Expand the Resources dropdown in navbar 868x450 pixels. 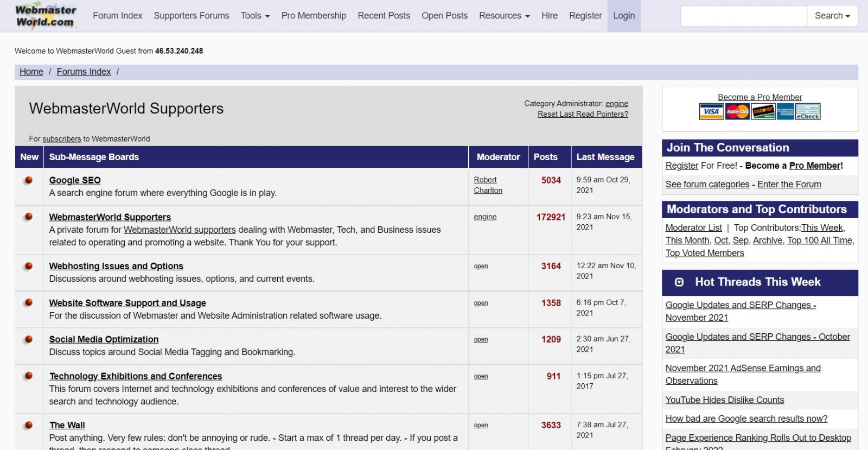click(504, 16)
